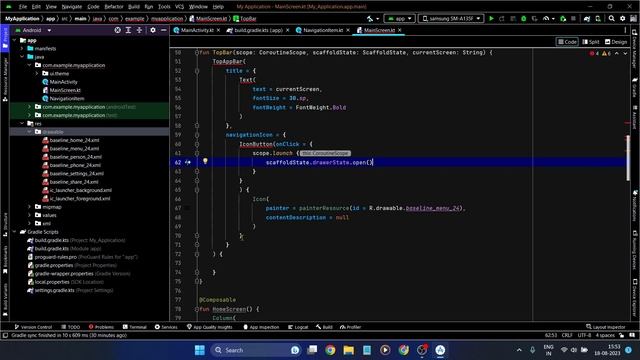Expand mipmap folder
Viewport: 640px width, 360px height.
[29, 207]
